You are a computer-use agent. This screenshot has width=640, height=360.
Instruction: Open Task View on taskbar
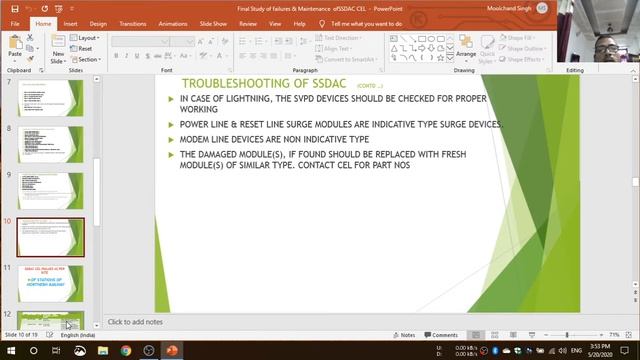tap(56, 351)
